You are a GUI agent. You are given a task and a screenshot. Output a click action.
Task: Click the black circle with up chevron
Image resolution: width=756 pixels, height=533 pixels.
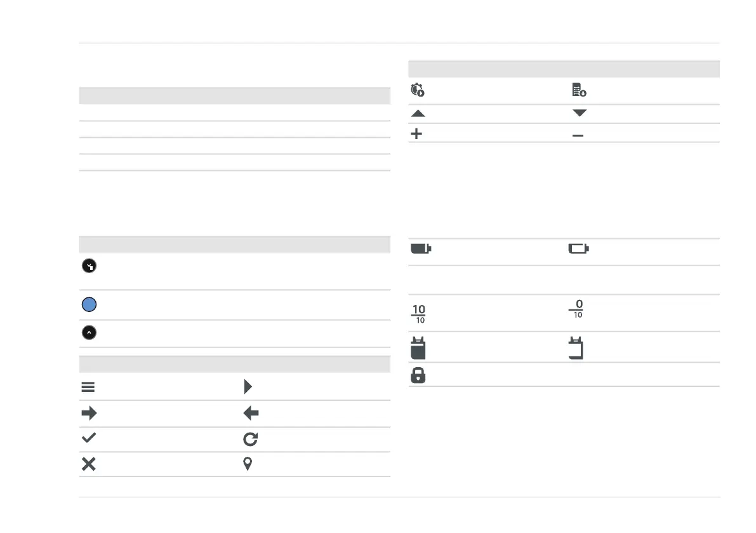(90, 332)
